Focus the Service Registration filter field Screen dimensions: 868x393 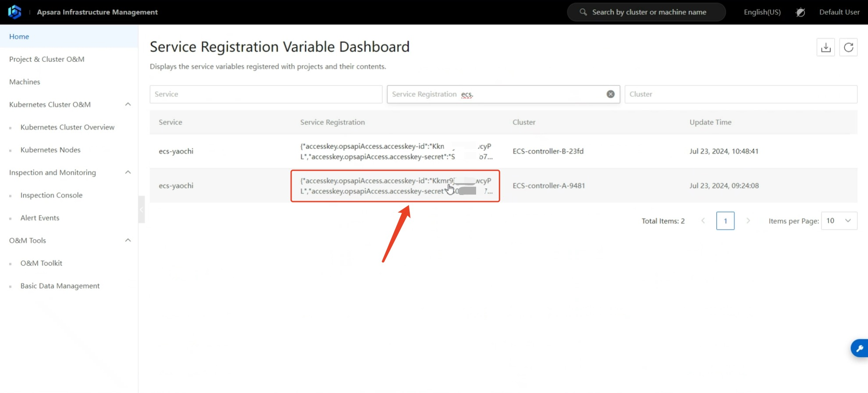coord(503,94)
